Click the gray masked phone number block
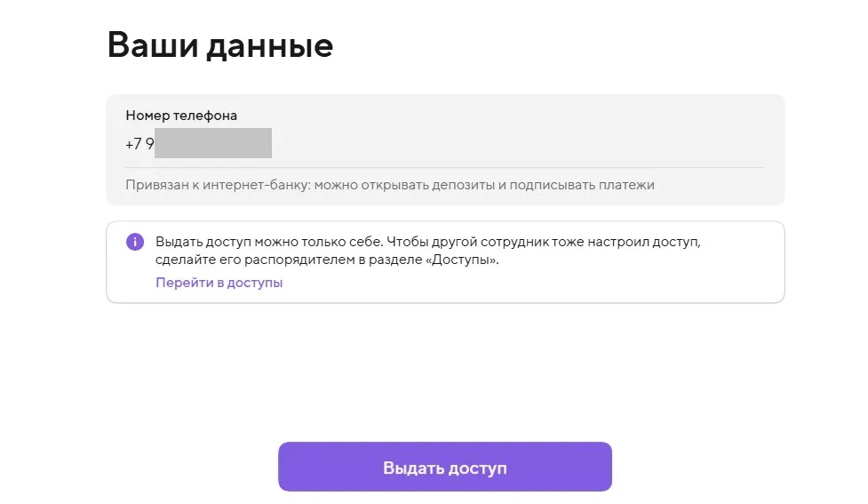 tap(213, 143)
